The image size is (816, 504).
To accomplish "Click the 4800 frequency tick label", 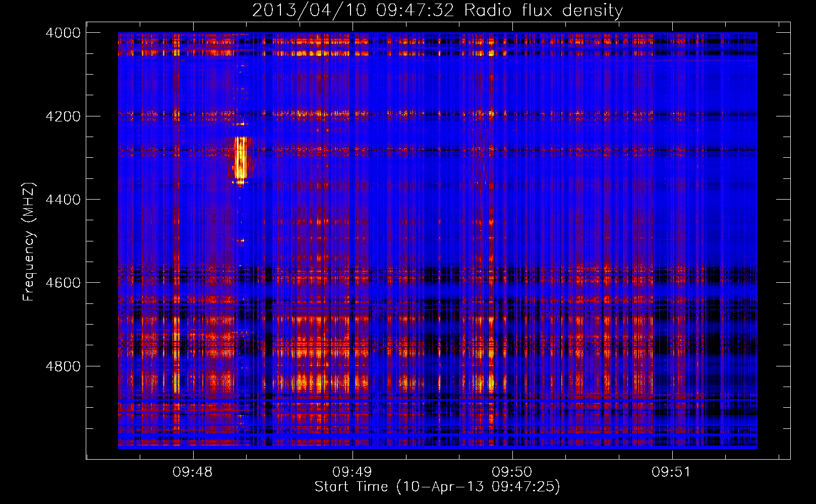I will tap(63, 366).
